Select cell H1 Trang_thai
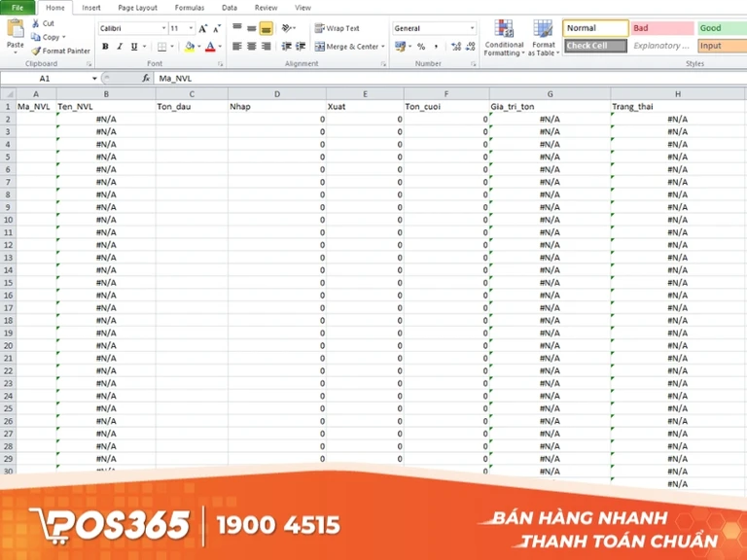The height and width of the screenshot is (560, 747). pyautogui.click(x=677, y=107)
